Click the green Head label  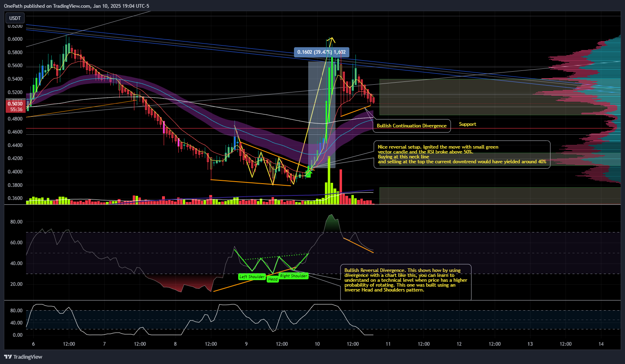[x=273, y=279]
